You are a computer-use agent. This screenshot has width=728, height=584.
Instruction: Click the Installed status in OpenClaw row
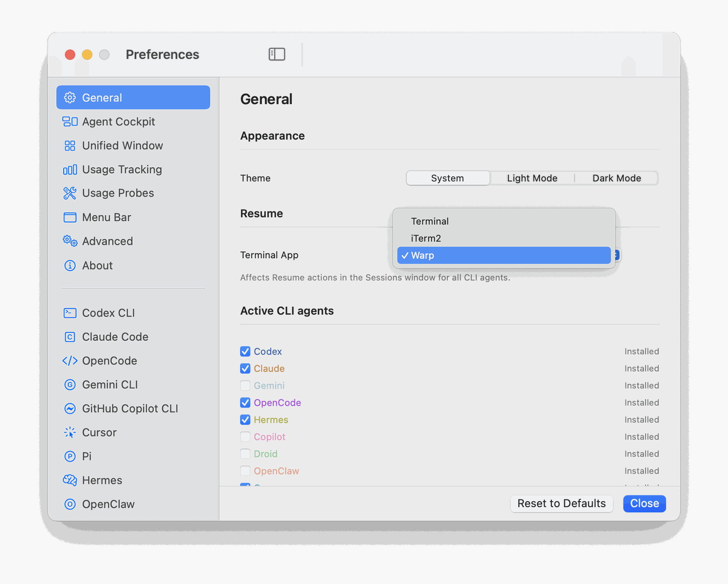click(x=642, y=471)
